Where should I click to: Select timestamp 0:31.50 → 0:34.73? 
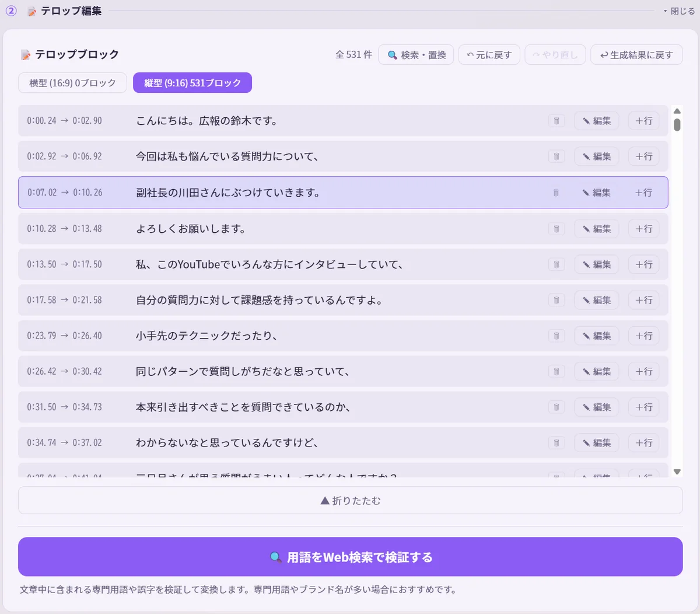tap(64, 407)
